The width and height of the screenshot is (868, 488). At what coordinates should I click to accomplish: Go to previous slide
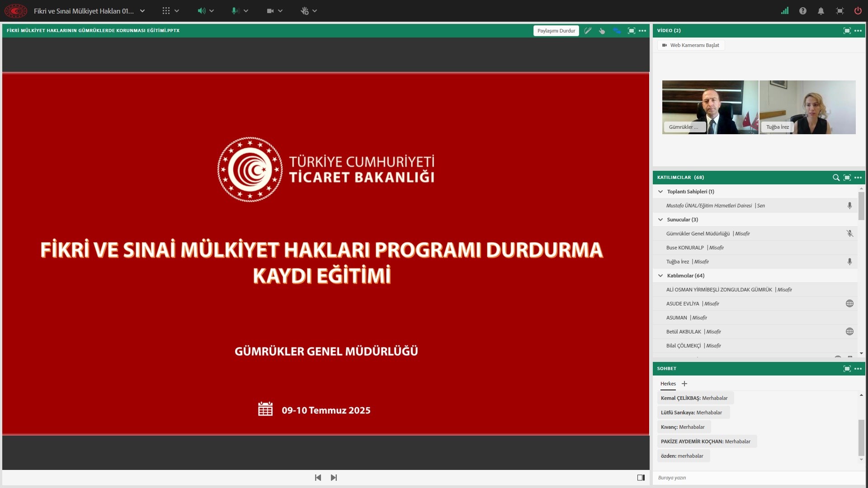point(318,478)
